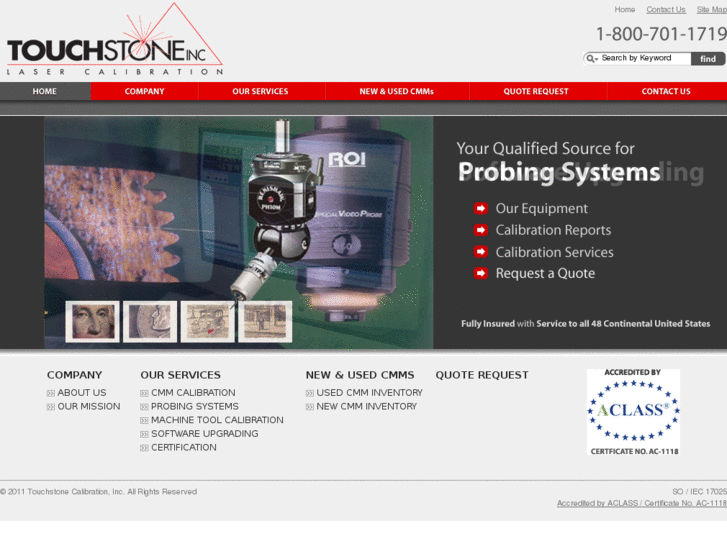
Task: Click bullet icon next to New CMM Inventory
Action: coord(310,407)
